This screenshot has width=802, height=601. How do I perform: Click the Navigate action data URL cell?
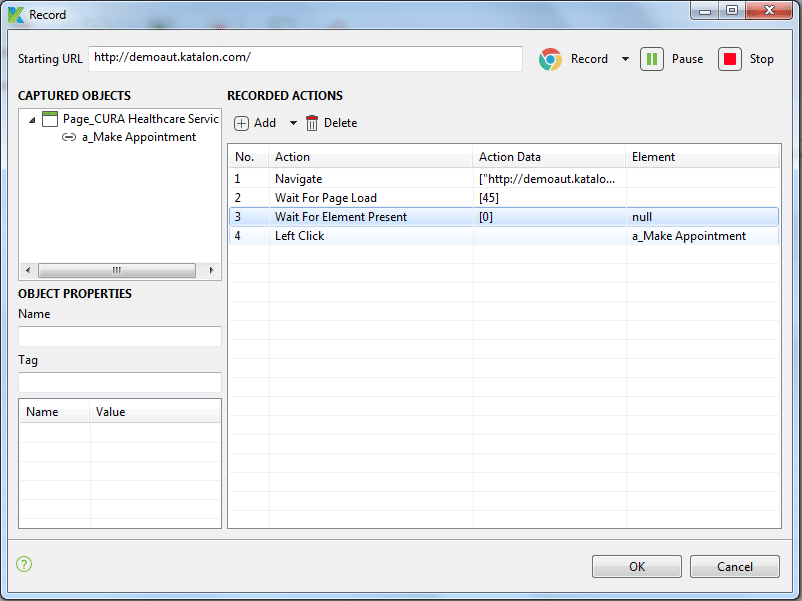(549, 179)
